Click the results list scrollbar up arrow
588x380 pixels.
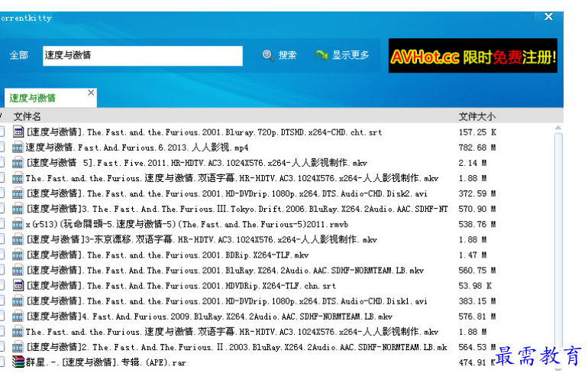pos(558,128)
